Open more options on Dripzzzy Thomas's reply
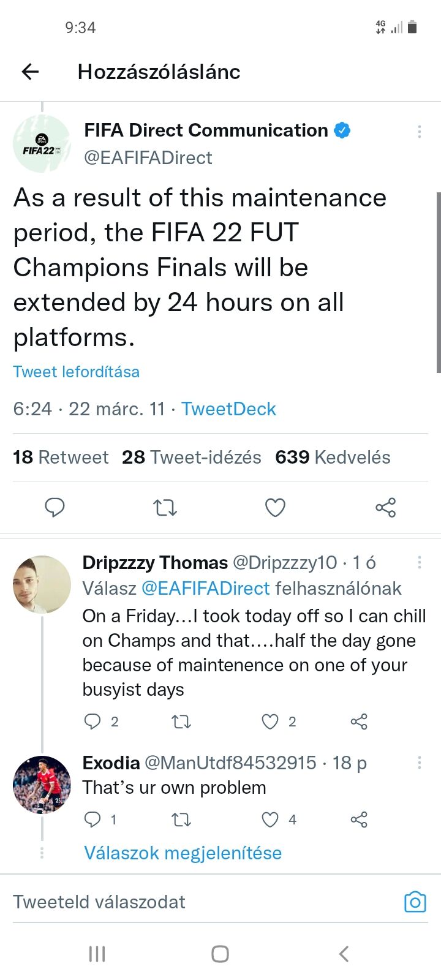 tap(419, 562)
